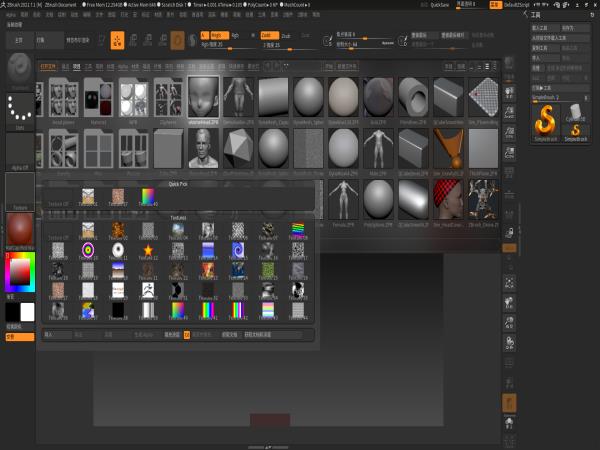This screenshot has height=450, width=600.
Task: Toggle the Live Boolean render button
Action: (78, 40)
